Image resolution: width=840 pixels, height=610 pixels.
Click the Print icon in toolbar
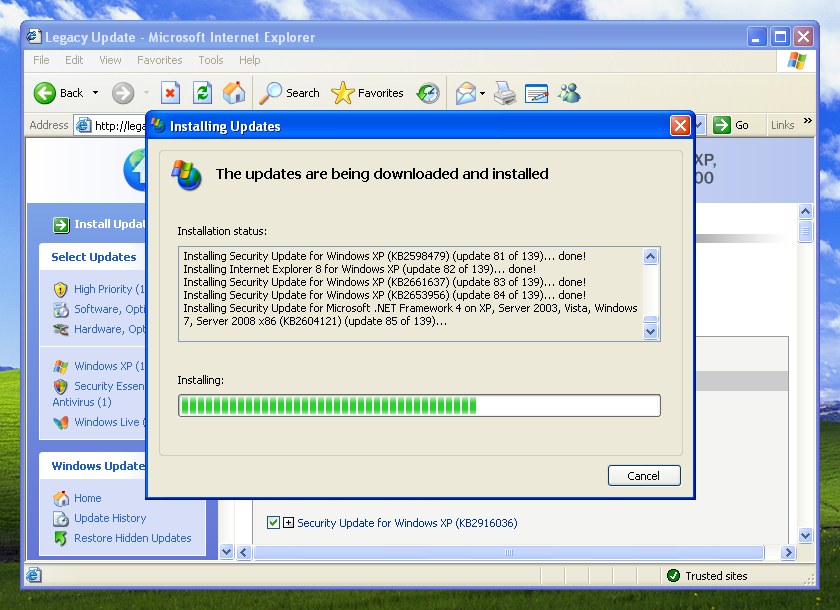[x=505, y=93]
